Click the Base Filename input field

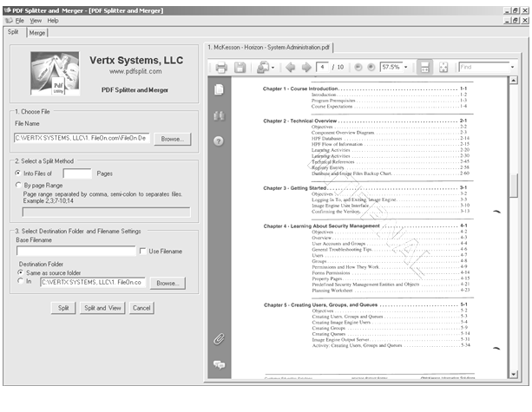[76, 251]
